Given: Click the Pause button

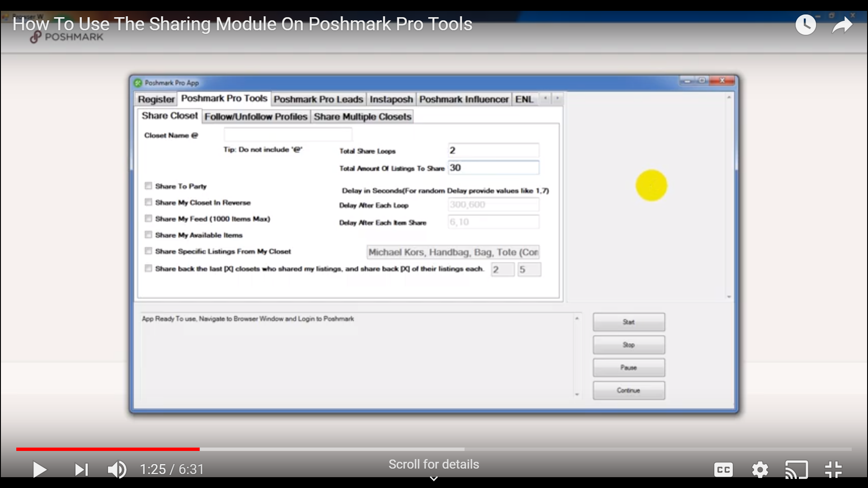Looking at the screenshot, I should click(629, 368).
